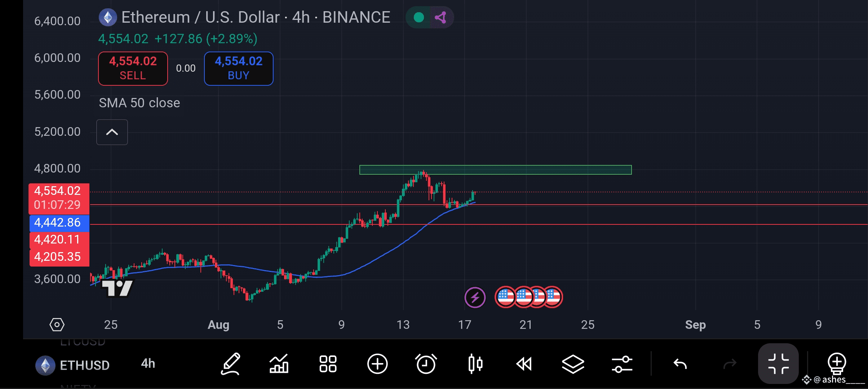Screen dimensions: 868x389
Task: Click the 6,400.00 price scale label
Action: pyautogui.click(x=57, y=21)
